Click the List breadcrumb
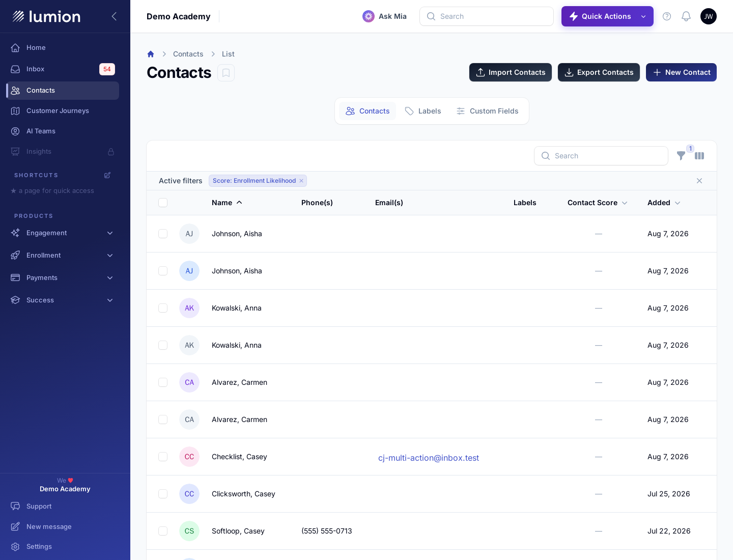The image size is (733, 560). point(228,54)
